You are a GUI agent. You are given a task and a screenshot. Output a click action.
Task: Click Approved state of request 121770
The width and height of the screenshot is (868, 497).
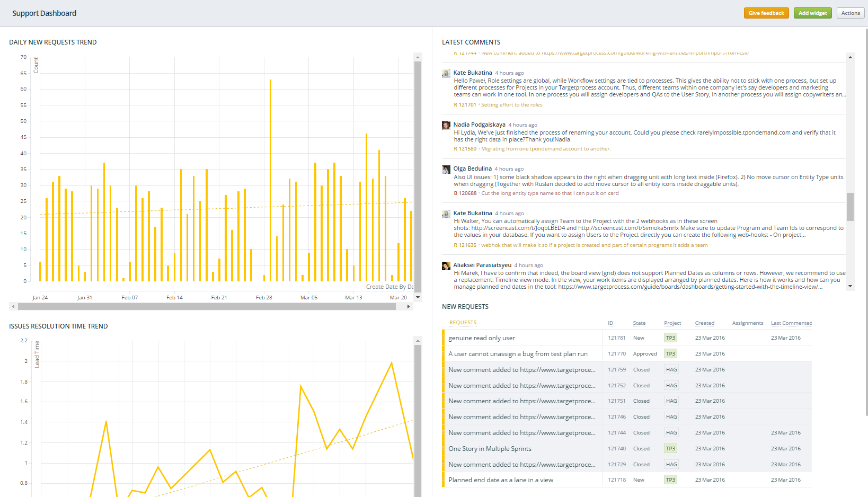tap(645, 354)
